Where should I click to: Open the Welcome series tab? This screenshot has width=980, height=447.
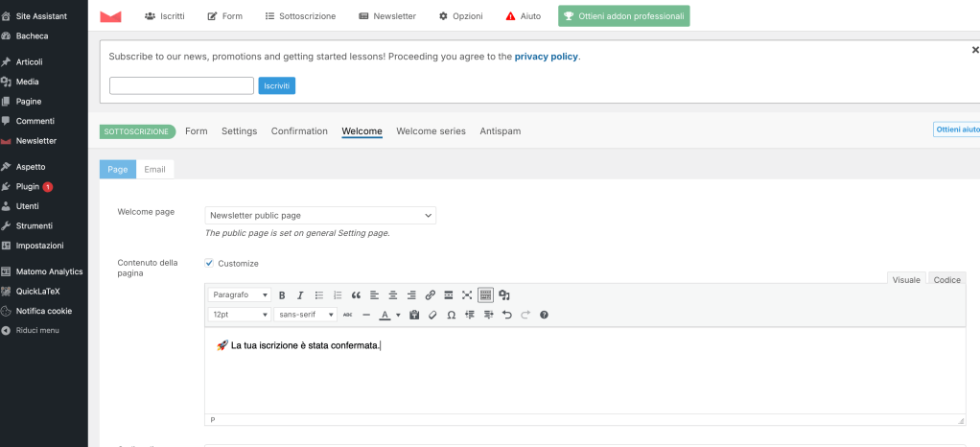click(431, 131)
